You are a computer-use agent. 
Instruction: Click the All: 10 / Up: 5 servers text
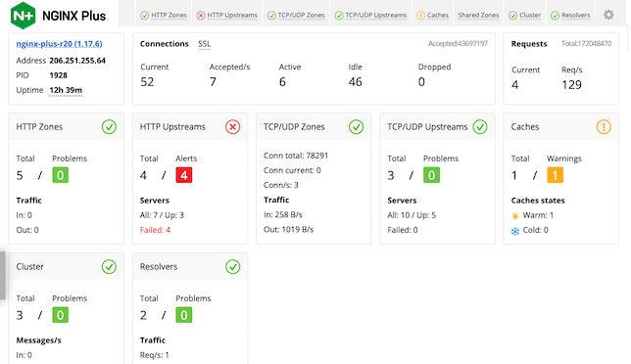pyautogui.click(x=412, y=215)
